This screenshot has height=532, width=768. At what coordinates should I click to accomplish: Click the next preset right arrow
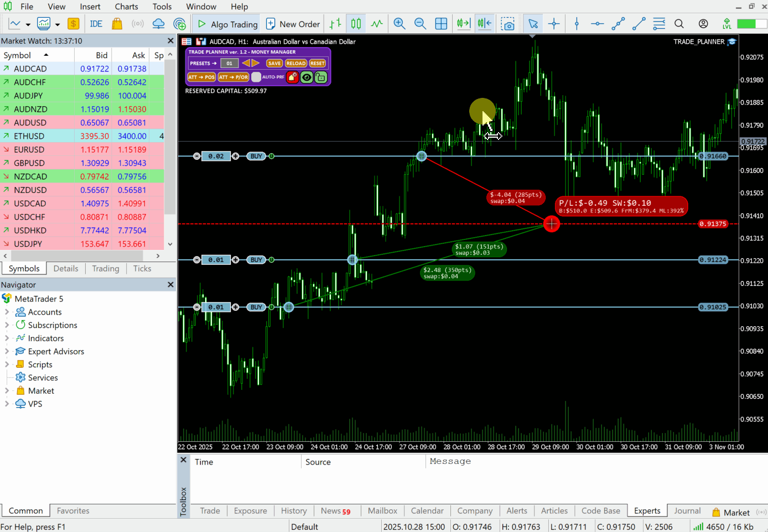pyautogui.click(x=256, y=63)
